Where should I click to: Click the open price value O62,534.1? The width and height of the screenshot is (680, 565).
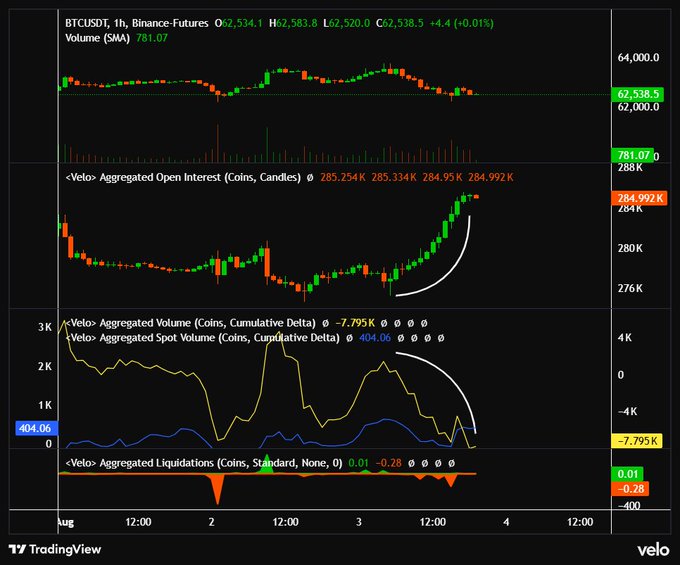coord(239,23)
